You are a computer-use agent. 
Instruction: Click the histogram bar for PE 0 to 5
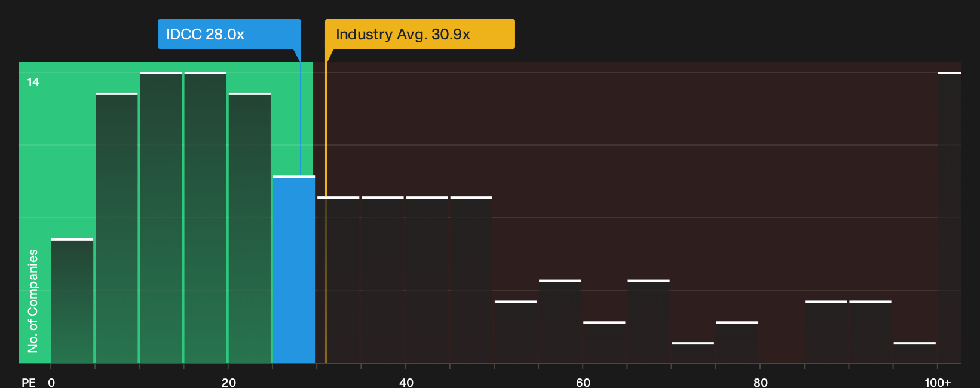[72, 301]
